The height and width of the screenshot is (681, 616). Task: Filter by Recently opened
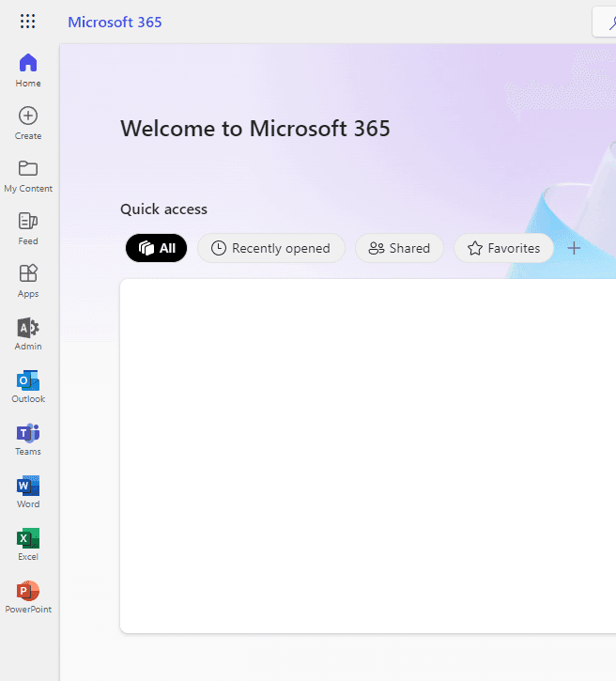coord(271,248)
